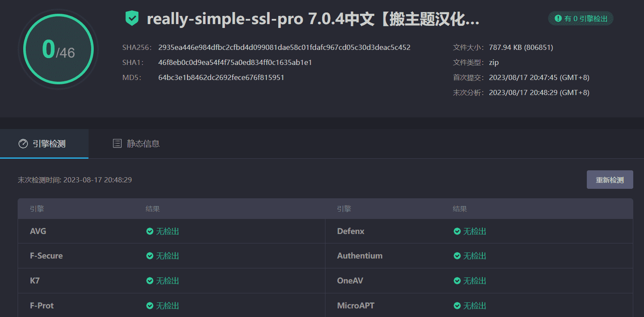
Task: Select the SHA1 hash value
Action: (235, 62)
